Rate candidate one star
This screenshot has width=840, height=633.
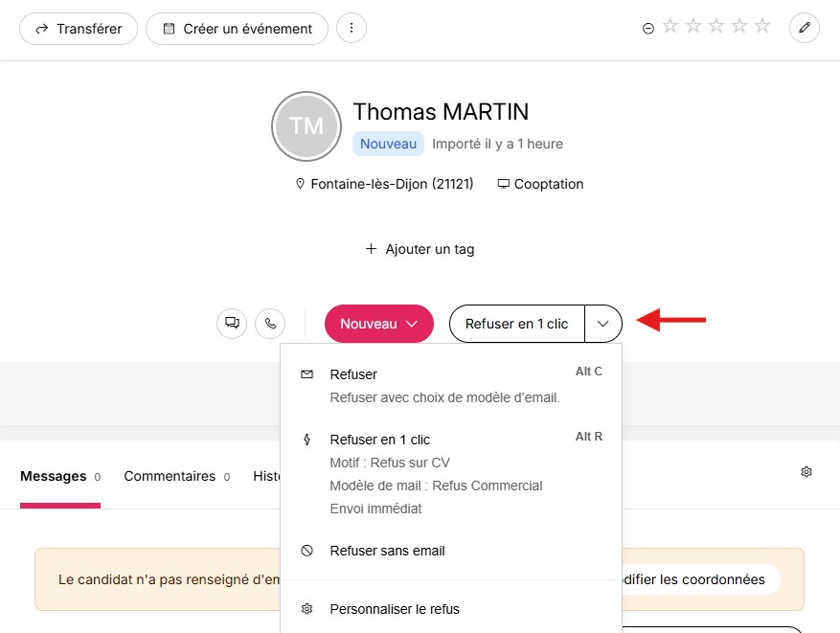coord(670,26)
